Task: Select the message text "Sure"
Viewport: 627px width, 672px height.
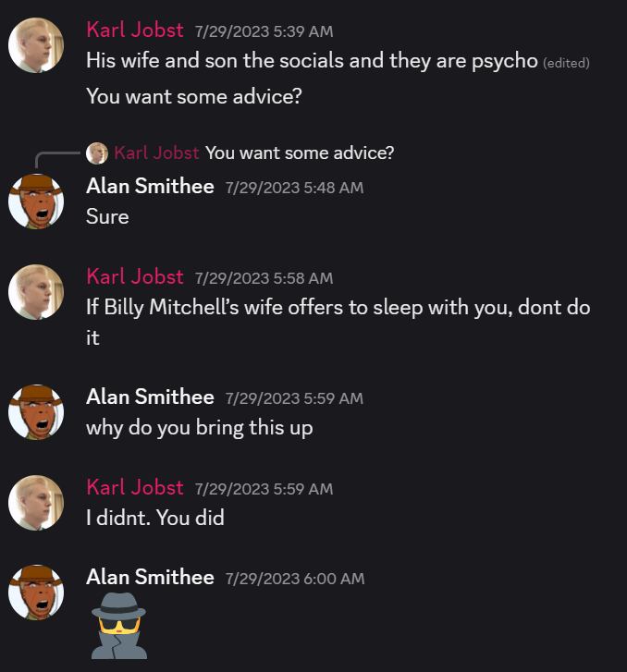Action: point(107,216)
